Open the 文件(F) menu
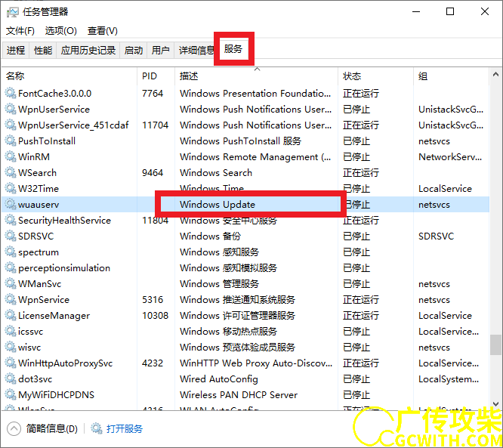The image size is (503, 448). click(20, 31)
